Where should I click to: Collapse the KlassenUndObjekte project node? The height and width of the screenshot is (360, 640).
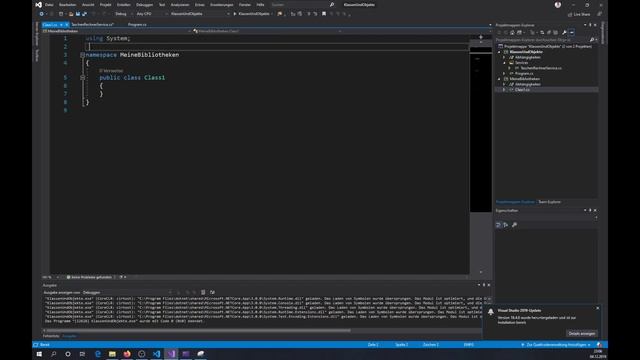(499, 52)
